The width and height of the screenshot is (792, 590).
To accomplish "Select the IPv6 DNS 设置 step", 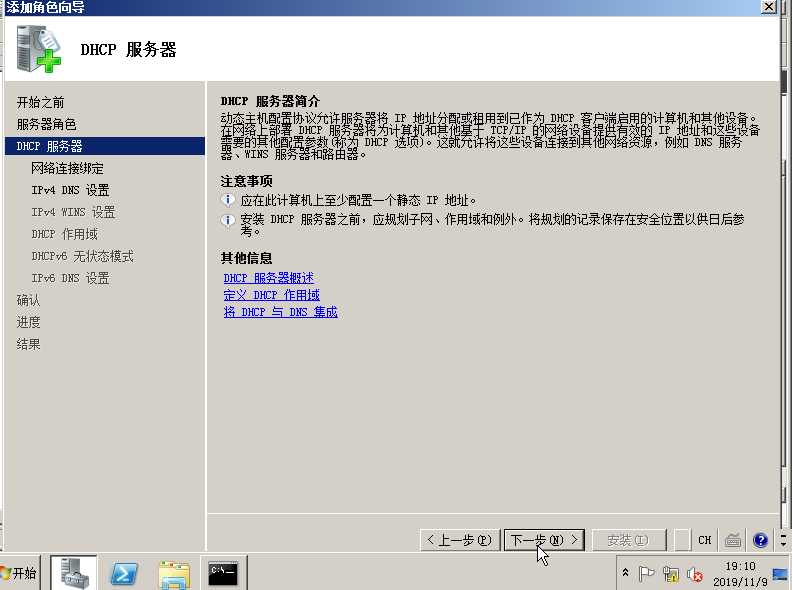I will [x=70, y=278].
